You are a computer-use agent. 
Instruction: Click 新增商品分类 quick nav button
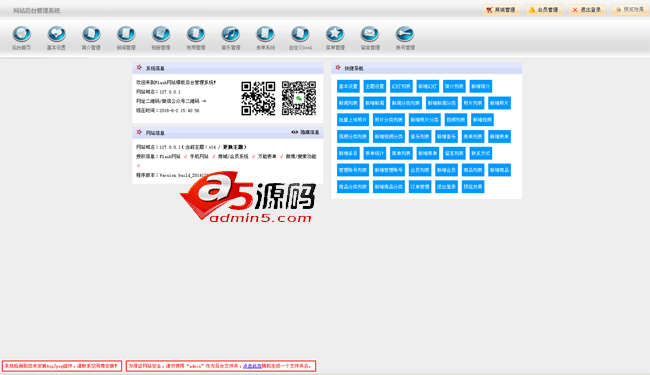click(389, 186)
